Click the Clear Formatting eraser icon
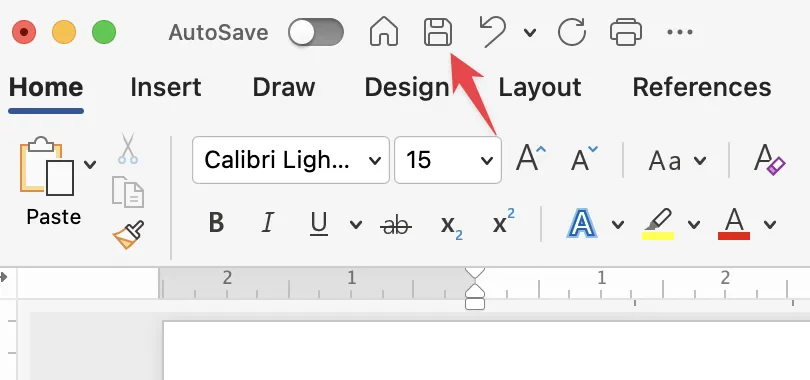Viewport: 810px width, 380px height. pos(769,160)
